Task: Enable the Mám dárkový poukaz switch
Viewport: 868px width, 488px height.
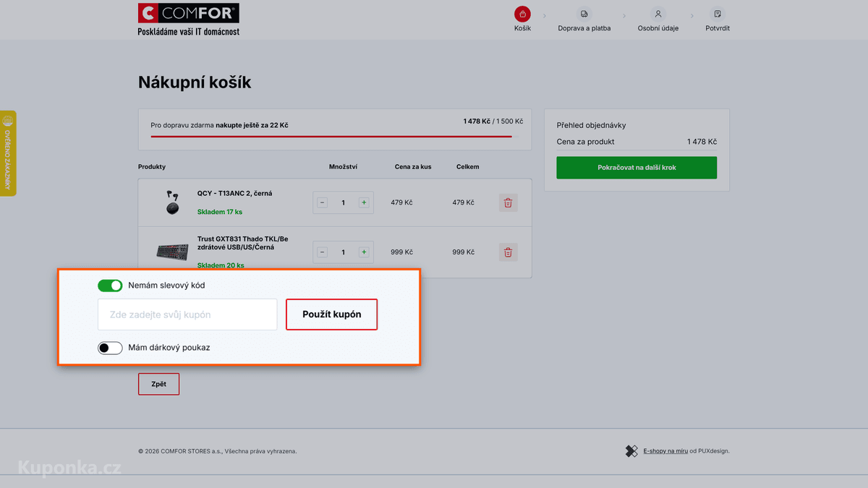Action: [110, 348]
